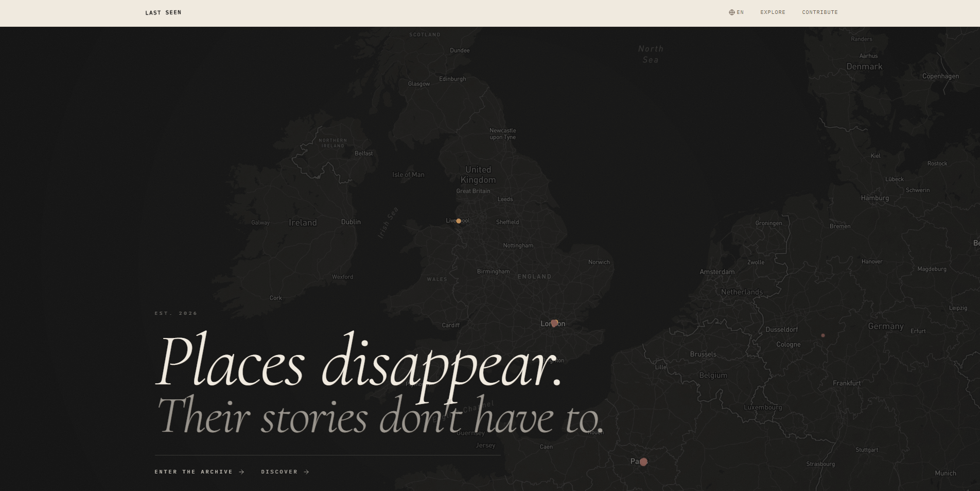Image resolution: width=980 pixels, height=491 pixels.
Task: Click the 'Netherlands' map label
Action: click(x=742, y=292)
